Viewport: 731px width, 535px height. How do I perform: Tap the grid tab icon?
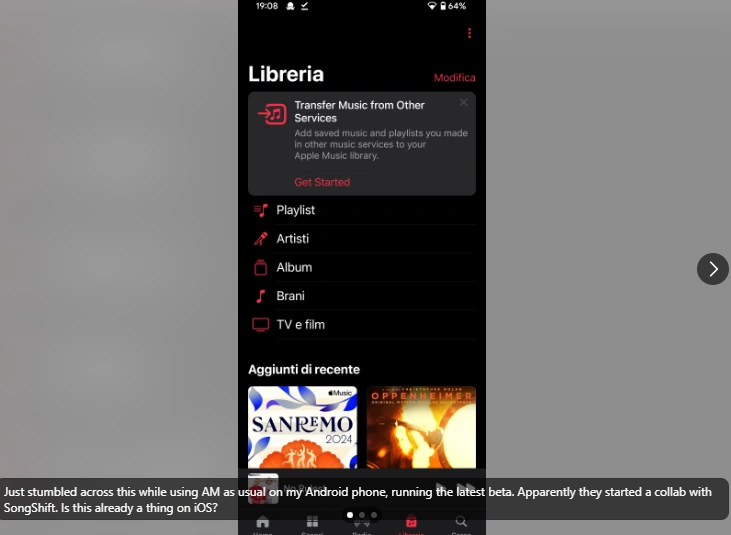312,521
